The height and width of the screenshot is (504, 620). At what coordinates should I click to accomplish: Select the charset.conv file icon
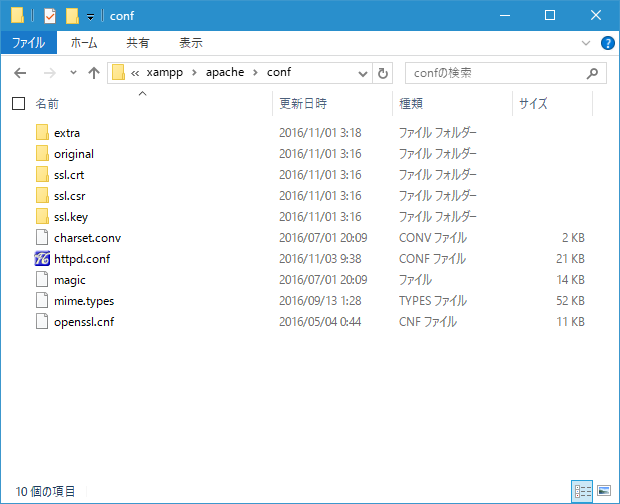tap(42, 237)
